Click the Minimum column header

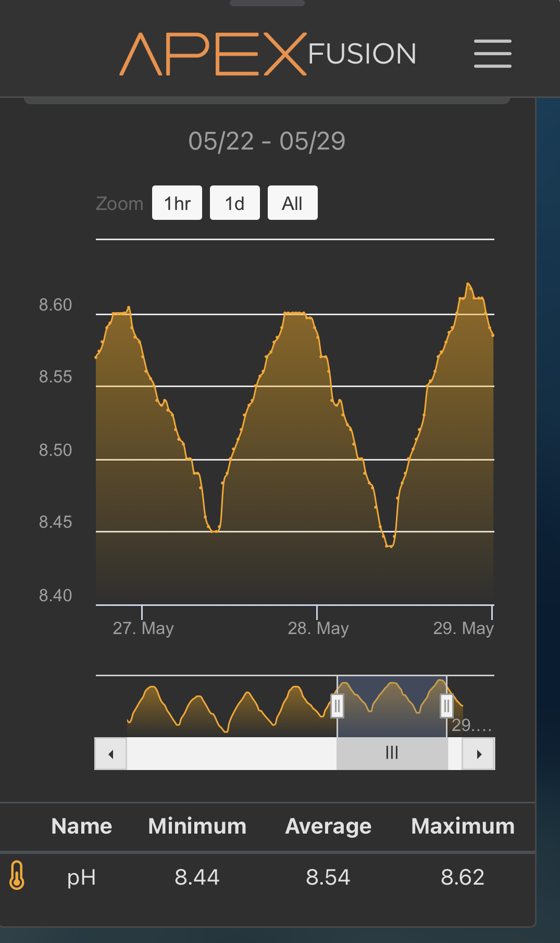(x=197, y=826)
